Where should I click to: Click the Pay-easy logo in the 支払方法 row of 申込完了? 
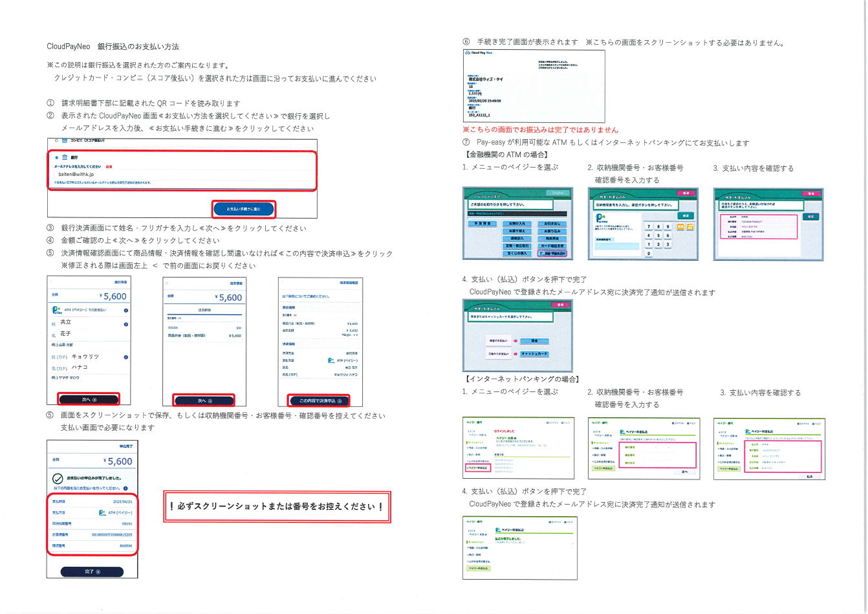pos(102,512)
